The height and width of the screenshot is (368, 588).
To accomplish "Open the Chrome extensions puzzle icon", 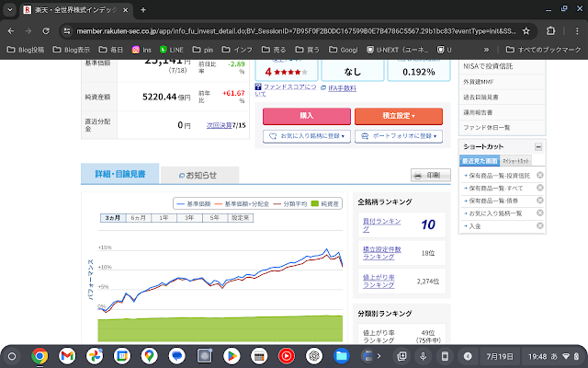I will tap(550, 31).
